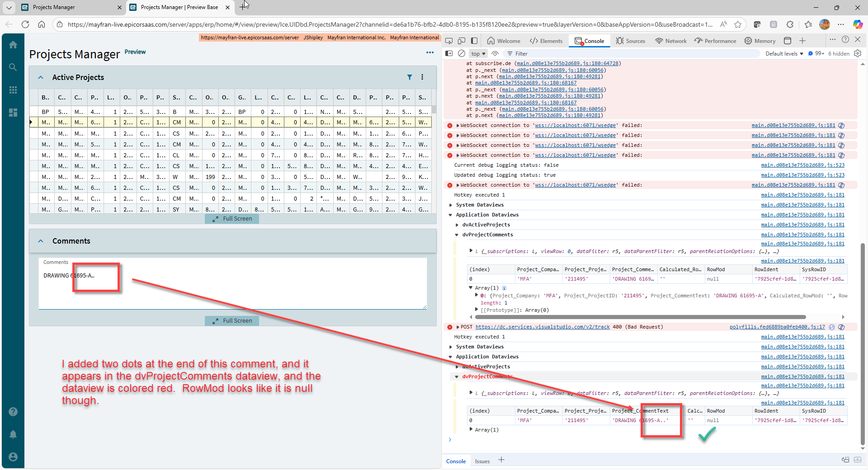Add this page to favorites
Screen dimensions: 868x470
738,24
